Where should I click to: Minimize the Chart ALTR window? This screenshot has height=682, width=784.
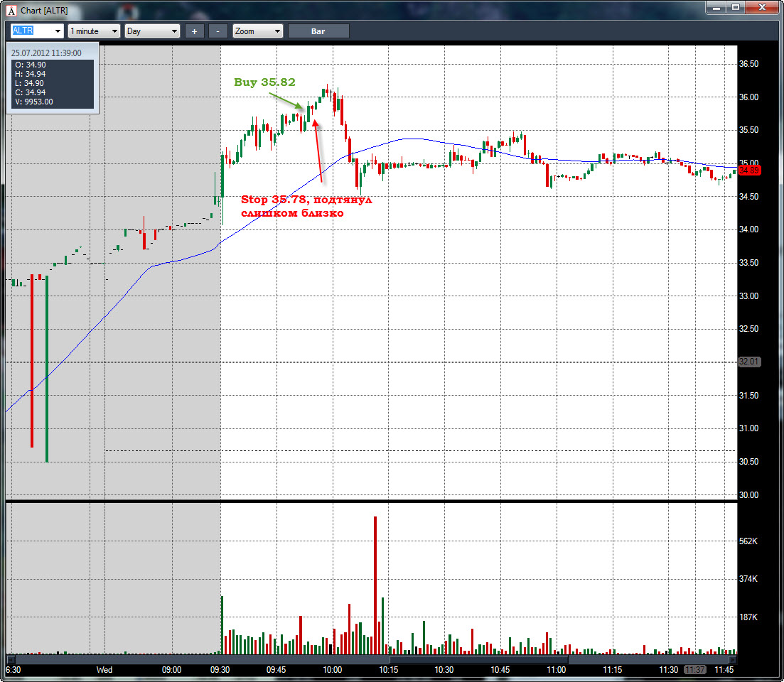716,7
